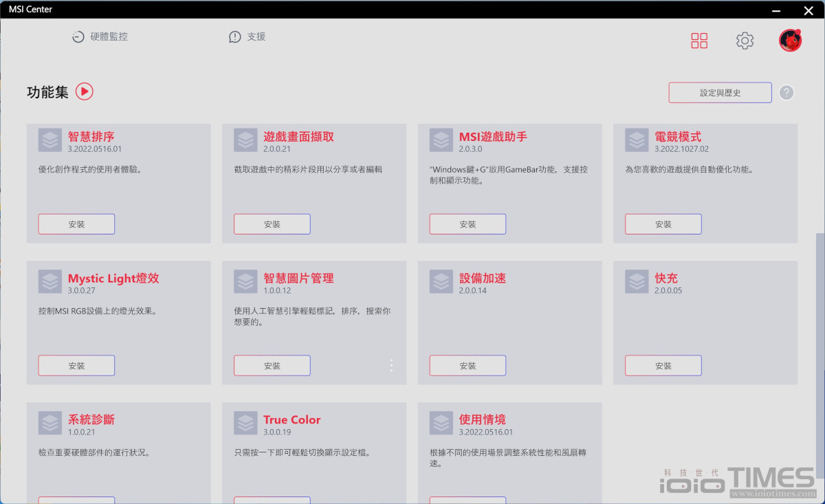
Task: Click the 遊戲畫面擷取 layers icon
Action: coord(245,140)
